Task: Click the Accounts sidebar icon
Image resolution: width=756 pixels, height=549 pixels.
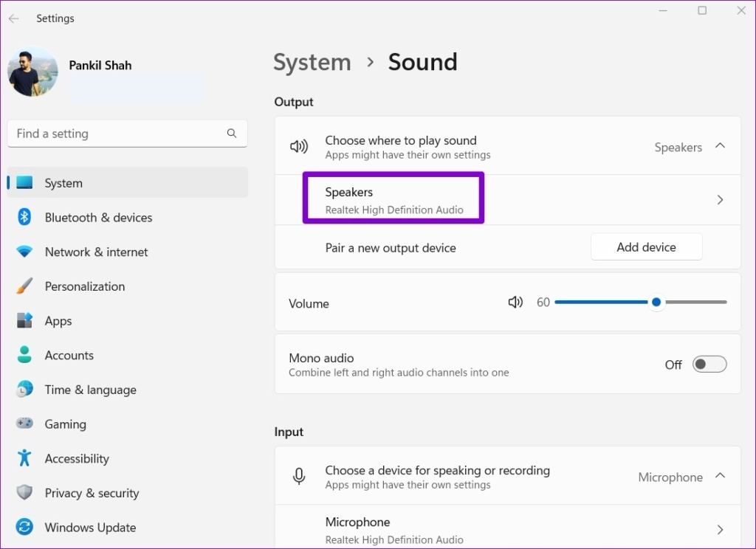Action: (22, 355)
